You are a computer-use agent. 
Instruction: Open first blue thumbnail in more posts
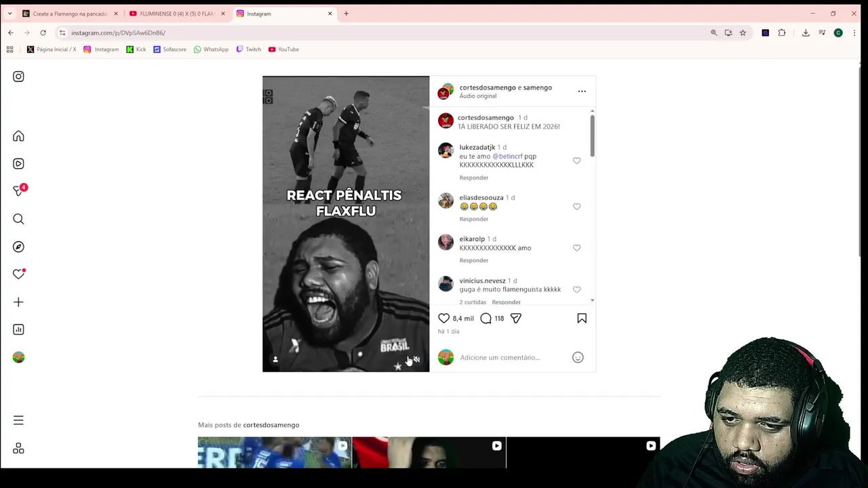tap(275, 452)
